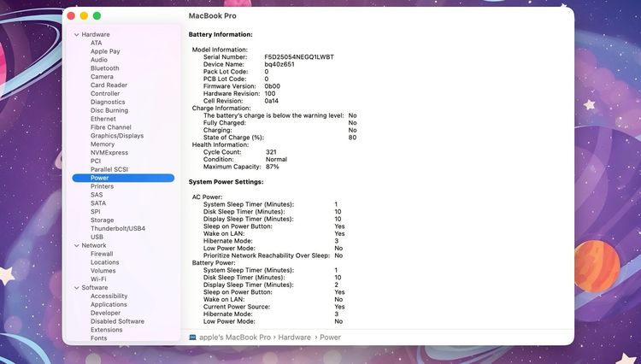Image resolution: width=641 pixels, height=364 pixels.
Task: Open the SAS entry
Action: (x=97, y=195)
